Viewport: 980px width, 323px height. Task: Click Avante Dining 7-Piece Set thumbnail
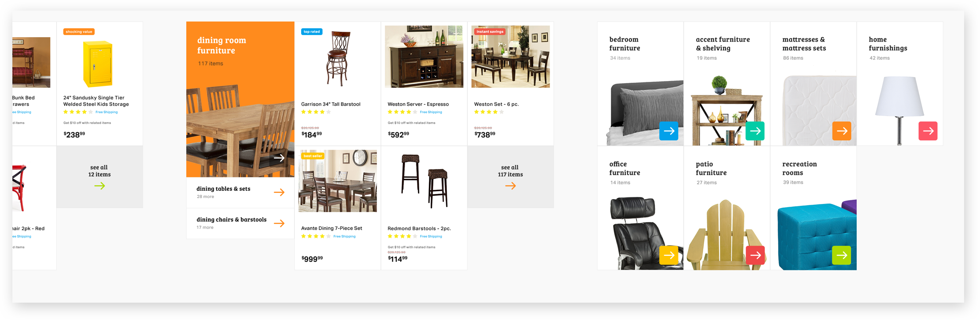[x=338, y=181]
